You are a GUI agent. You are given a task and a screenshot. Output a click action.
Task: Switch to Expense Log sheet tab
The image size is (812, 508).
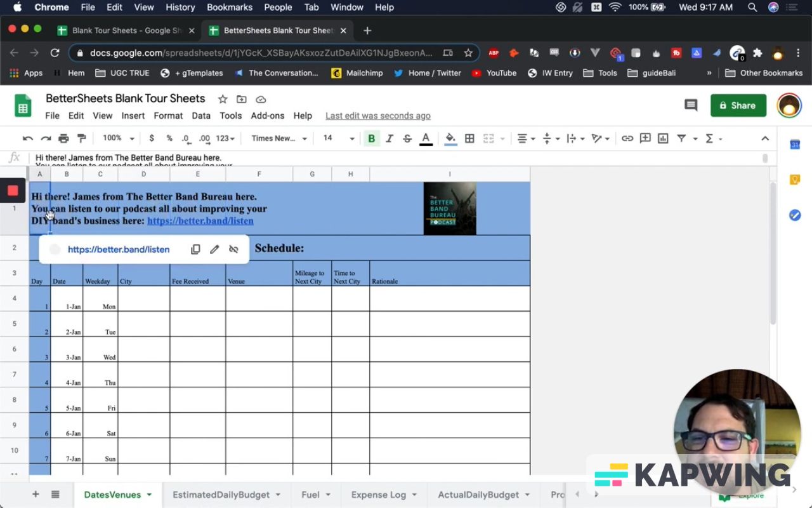click(384, 495)
